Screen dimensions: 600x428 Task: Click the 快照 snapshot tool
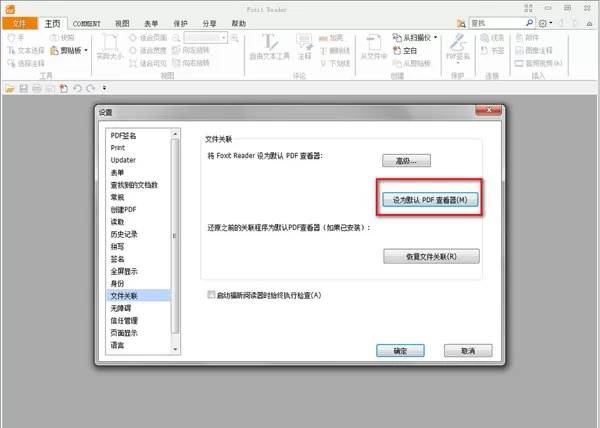(x=62, y=37)
